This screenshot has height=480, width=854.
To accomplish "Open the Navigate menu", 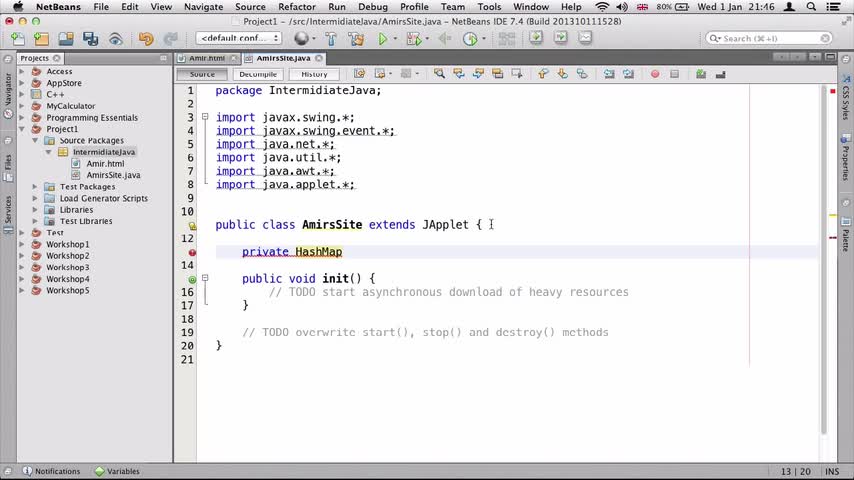I will (x=203, y=7).
